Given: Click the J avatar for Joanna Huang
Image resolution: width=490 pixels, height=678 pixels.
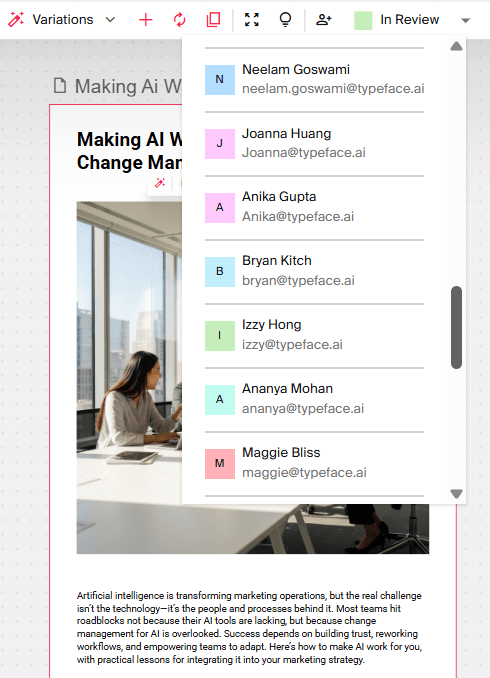Looking at the screenshot, I should (220, 144).
